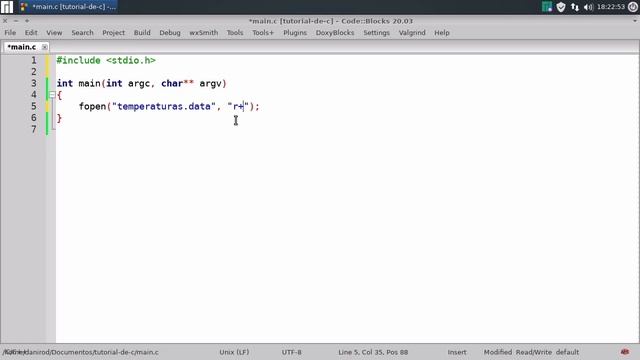
Task: Collapse the main function fold marker
Action: (x=52, y=95)
